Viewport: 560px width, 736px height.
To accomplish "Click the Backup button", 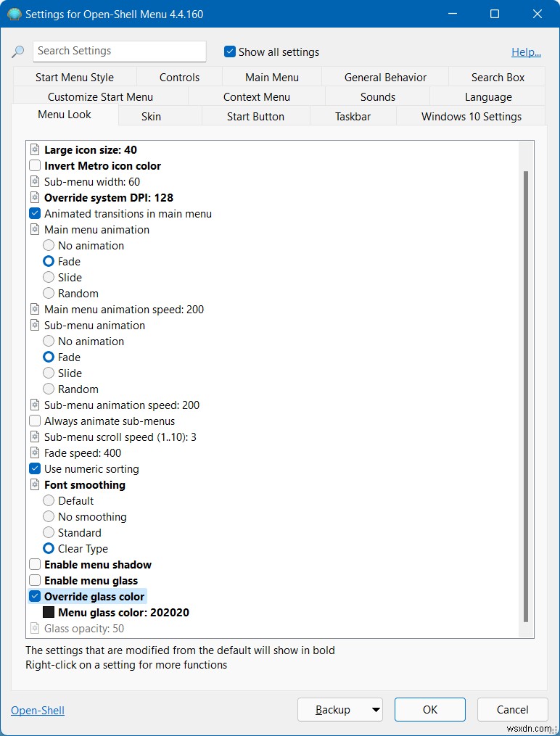I will pyautogui.click(x=333, y=710).
